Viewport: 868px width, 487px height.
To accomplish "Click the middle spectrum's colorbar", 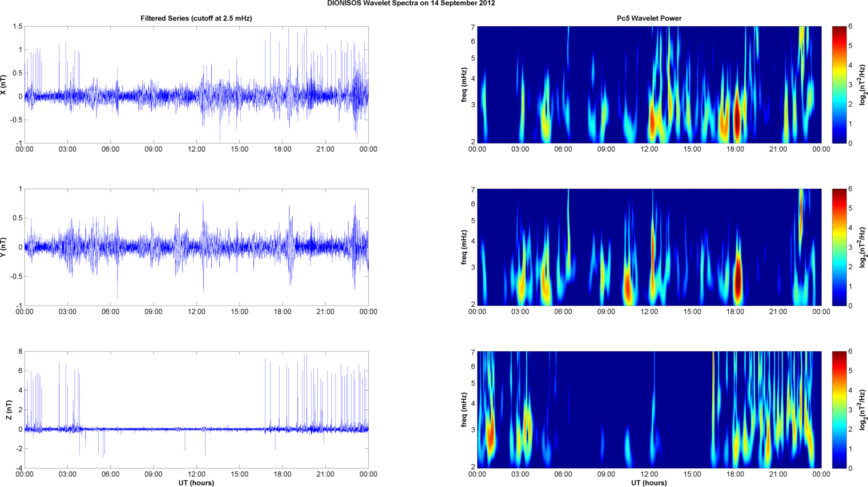I will point(839,247).
